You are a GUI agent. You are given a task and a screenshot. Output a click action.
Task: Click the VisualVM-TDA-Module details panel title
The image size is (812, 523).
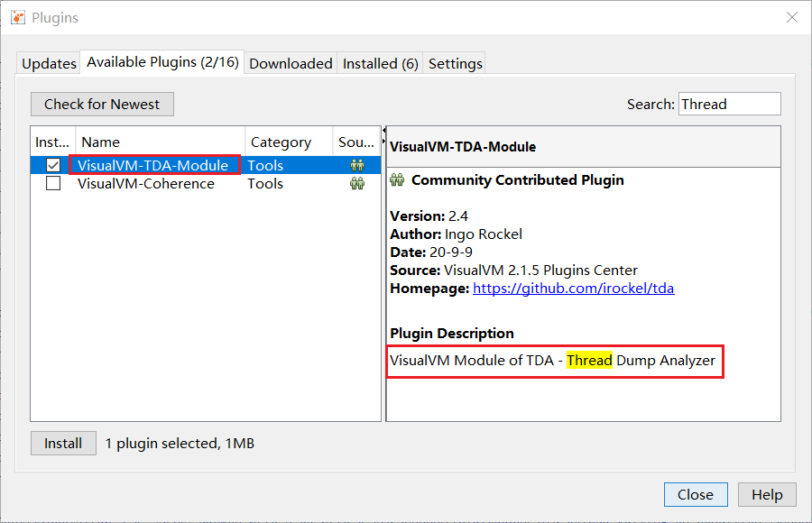pyautogui.click(x=463, y=147)
